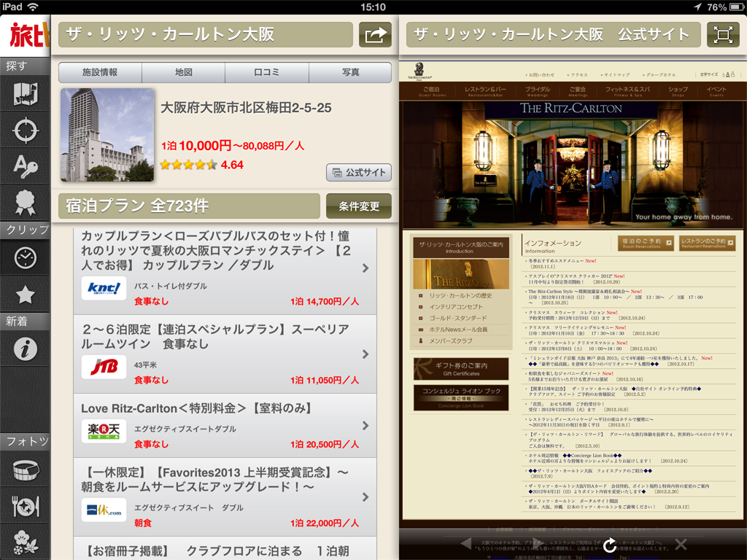Screen dimensions: 747x560
Task: Expand the 連泊スペシャルプラン row chevron
Action: tap(365, 354)
